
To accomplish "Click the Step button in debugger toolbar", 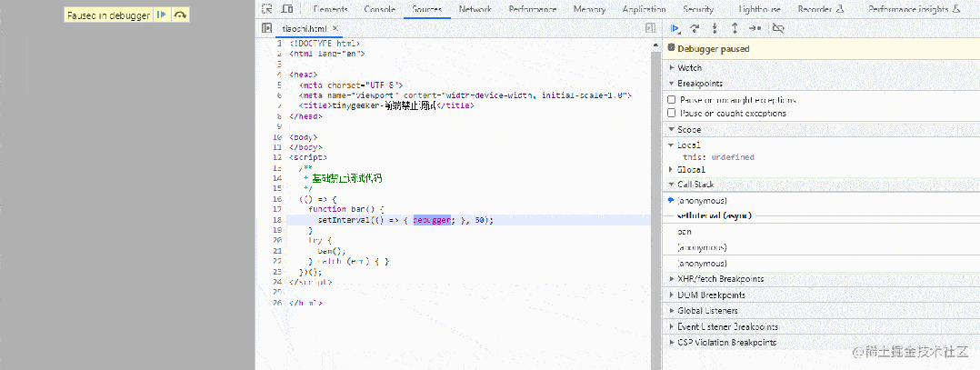I will (x=755, y=28).
